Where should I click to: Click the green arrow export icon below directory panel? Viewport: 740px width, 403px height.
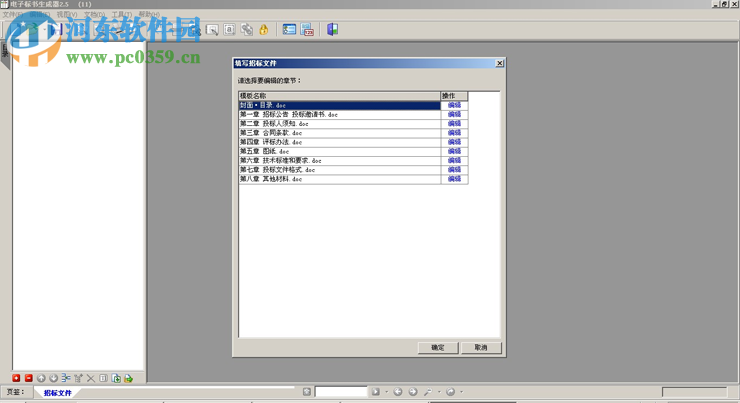coord(128,378)
